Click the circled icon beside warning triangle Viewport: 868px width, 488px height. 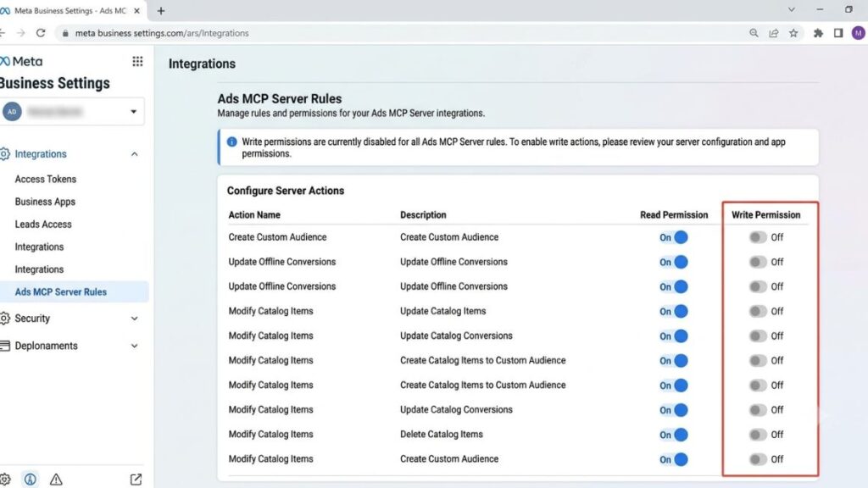(x=31, y=480)
